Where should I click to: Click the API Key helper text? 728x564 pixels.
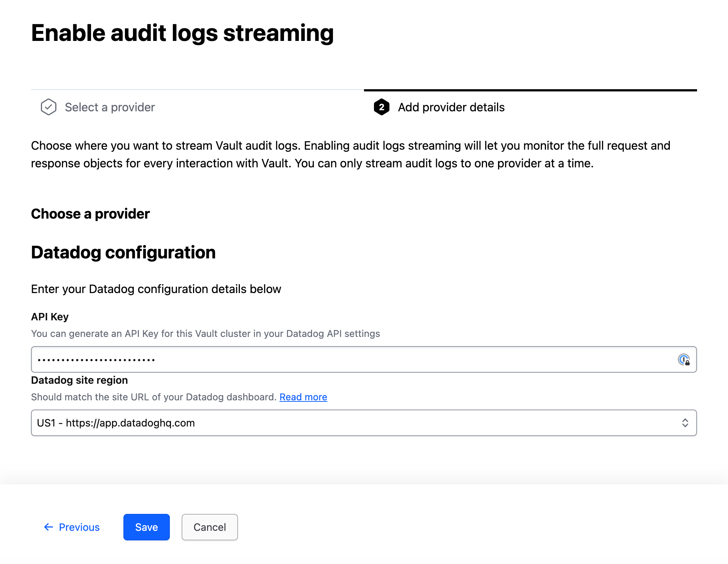coord(206,334)
